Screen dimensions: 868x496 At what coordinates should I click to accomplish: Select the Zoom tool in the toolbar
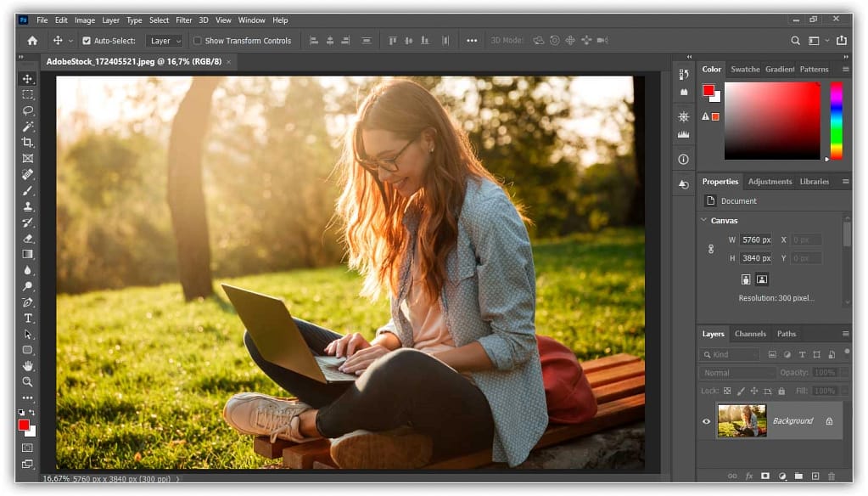click(x=27, y=382)
